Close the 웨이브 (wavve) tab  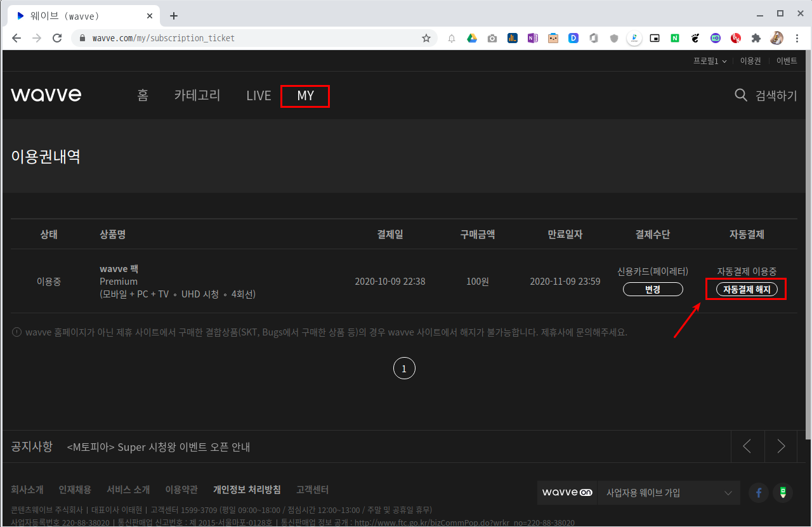click(x=150, y=16)
